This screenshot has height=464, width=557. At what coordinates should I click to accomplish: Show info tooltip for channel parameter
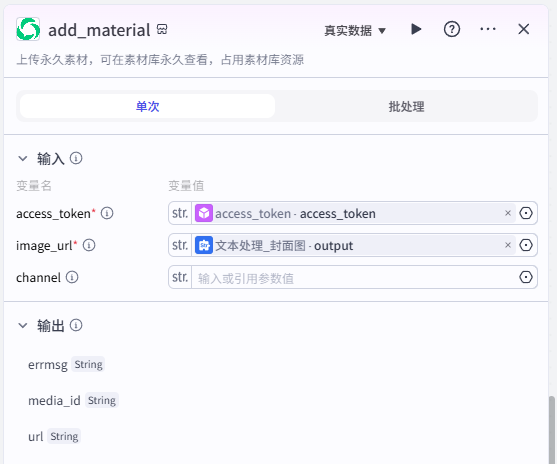[x=72, y=277]
